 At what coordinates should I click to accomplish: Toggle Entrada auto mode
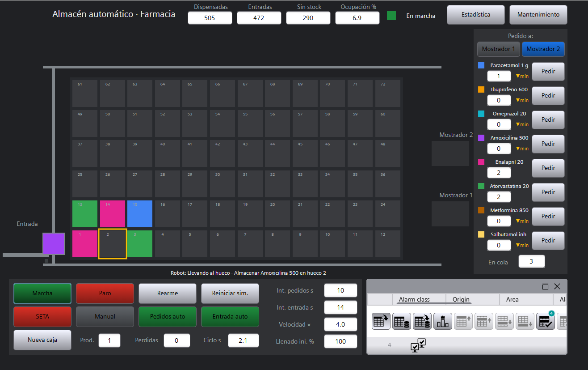(x=230, y=316)
